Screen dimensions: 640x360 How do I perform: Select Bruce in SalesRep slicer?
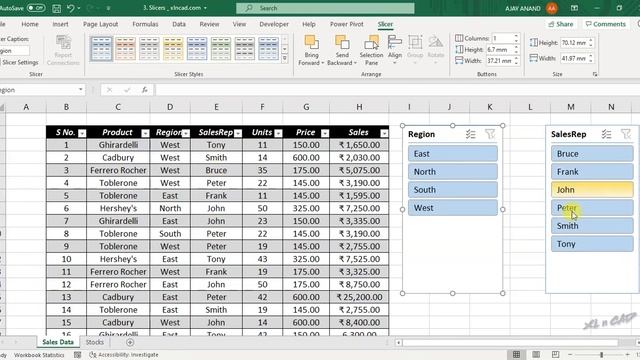click(592, 154)
